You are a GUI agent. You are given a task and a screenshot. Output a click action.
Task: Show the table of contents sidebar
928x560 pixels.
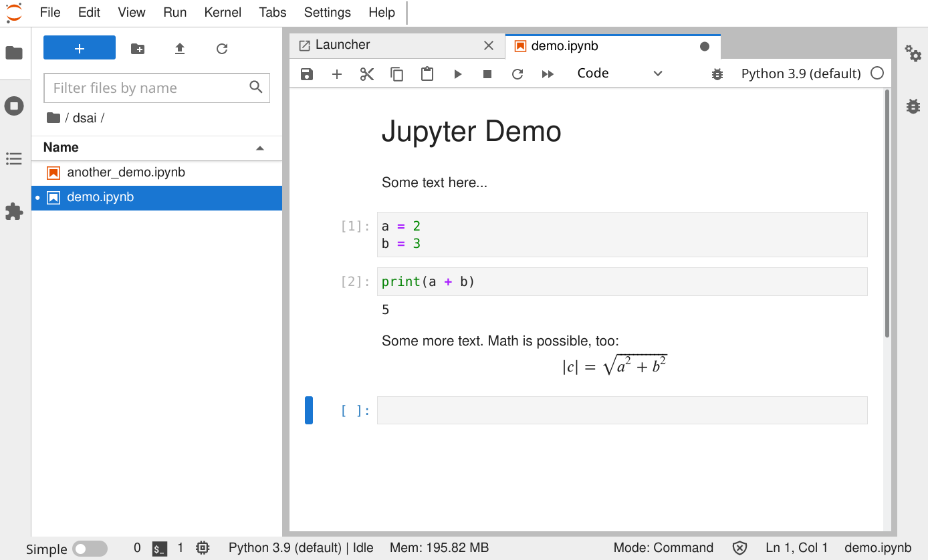pos(14,158)
